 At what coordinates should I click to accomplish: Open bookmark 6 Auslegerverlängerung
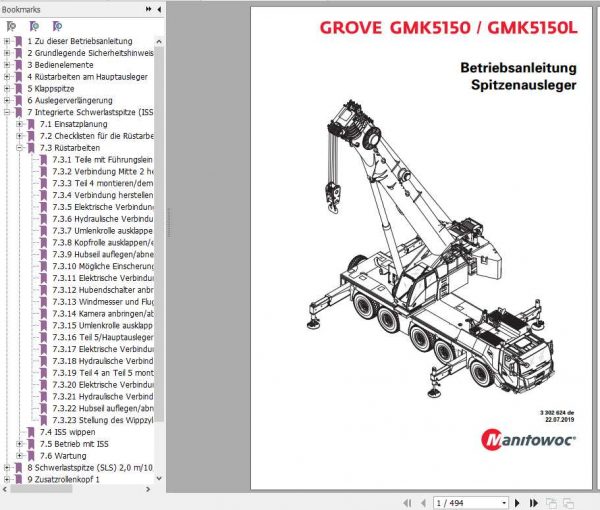pyautogui.click(x=70, y=100)
